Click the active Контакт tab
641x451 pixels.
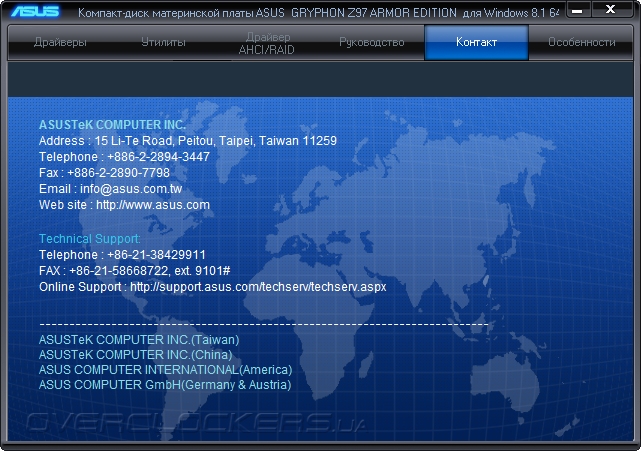[476, 42]
